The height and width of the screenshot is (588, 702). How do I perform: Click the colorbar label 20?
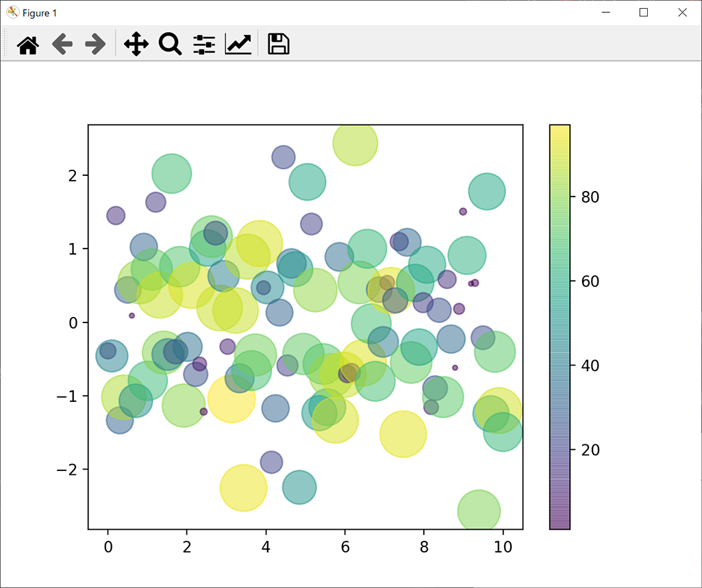pos(590,450)
